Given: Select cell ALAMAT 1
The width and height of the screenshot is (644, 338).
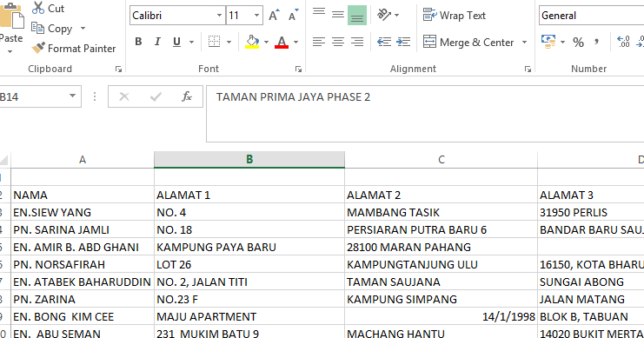Looking at the screenshot, I should coord(249,195).
